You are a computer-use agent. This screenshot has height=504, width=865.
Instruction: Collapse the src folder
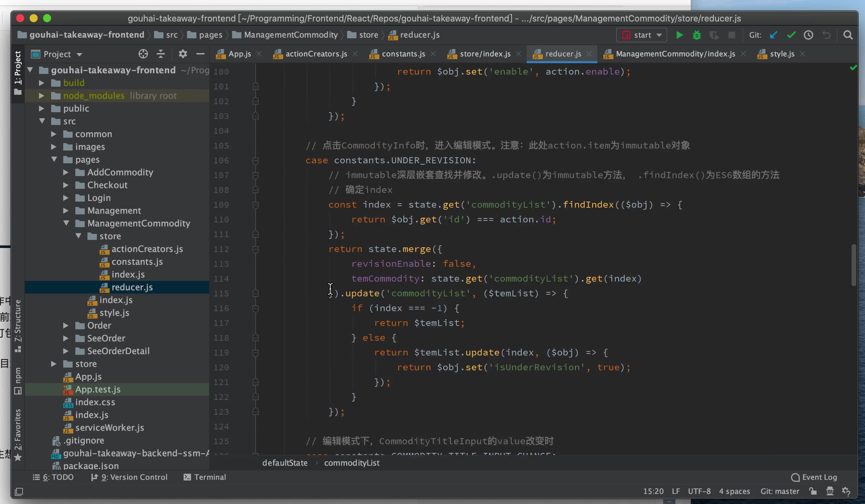42,121
